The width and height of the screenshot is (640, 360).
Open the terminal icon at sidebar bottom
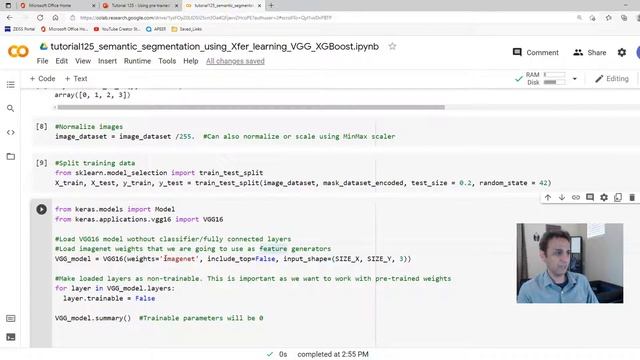point(11,337)
